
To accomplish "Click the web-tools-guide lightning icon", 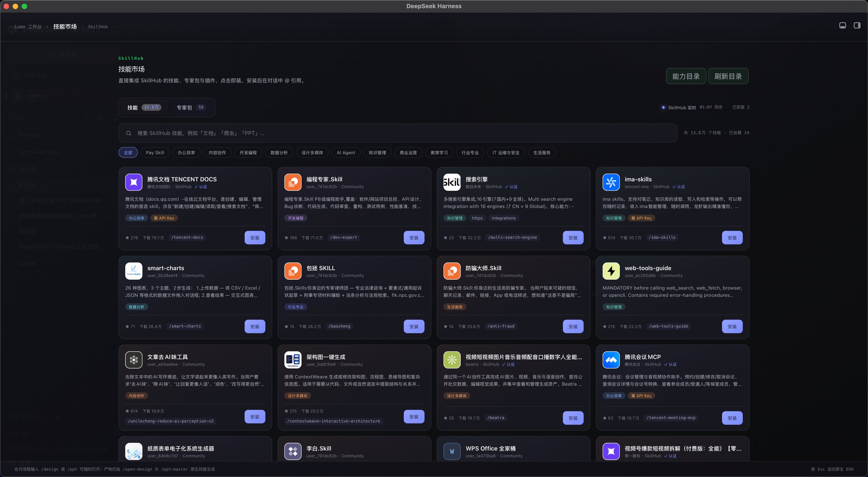I will tap(611, 271).
